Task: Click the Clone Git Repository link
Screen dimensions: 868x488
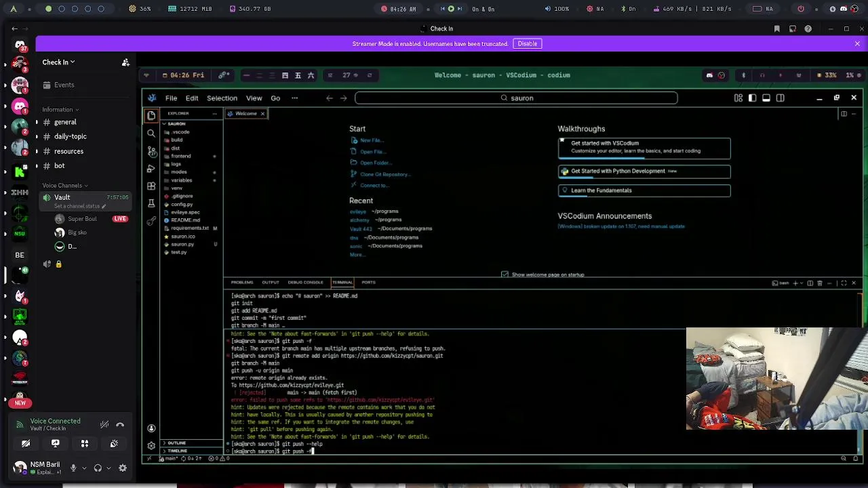Action: [x=380, y=175]
